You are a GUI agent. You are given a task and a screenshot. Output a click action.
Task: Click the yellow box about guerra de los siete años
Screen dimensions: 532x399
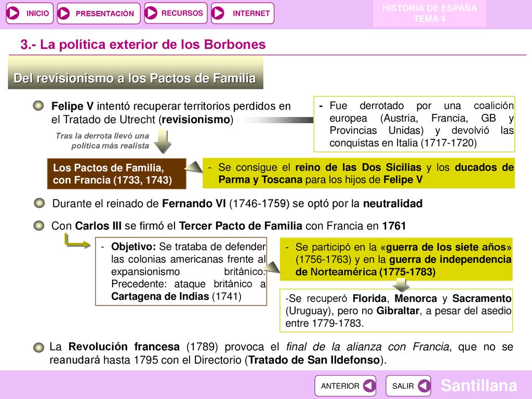point(396,259)
